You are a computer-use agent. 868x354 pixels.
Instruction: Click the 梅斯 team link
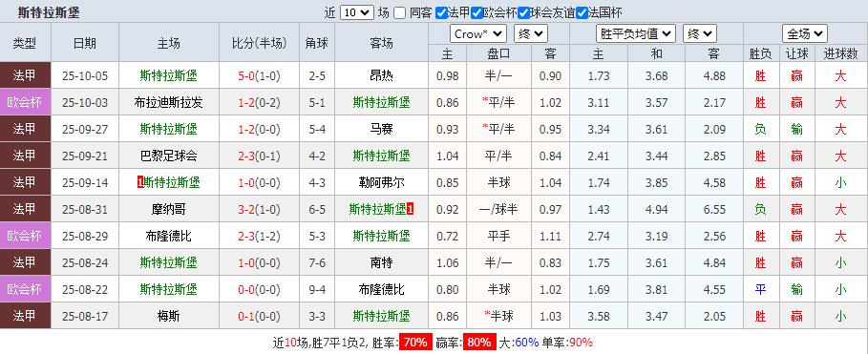pyautogui.click(x=168, y=317)
